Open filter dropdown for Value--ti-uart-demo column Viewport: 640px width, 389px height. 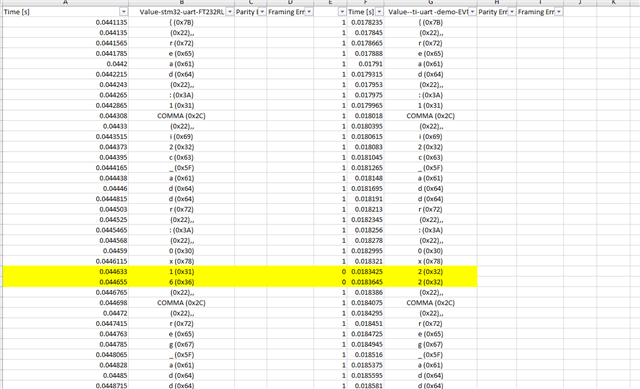[472, 12]
